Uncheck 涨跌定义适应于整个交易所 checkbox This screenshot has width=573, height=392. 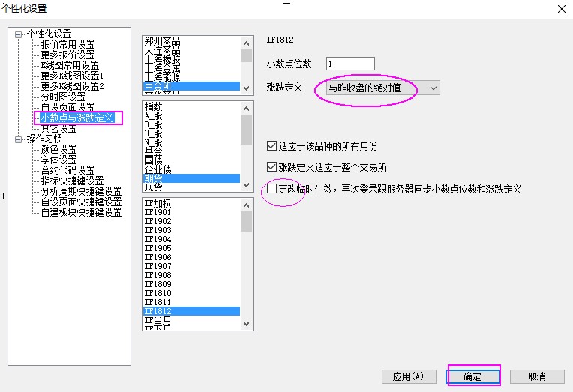point(272,167)
